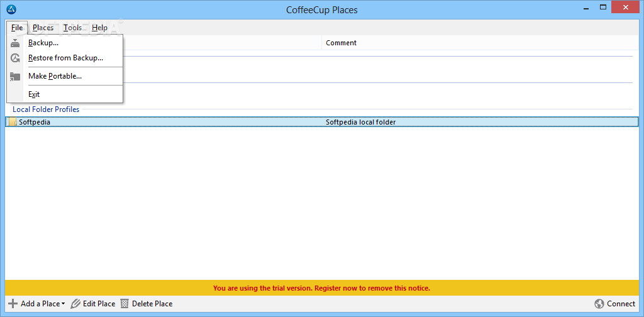Click the Softpedia folder icon in list
The width and height of the screenshot is (644, 317).
13,122
